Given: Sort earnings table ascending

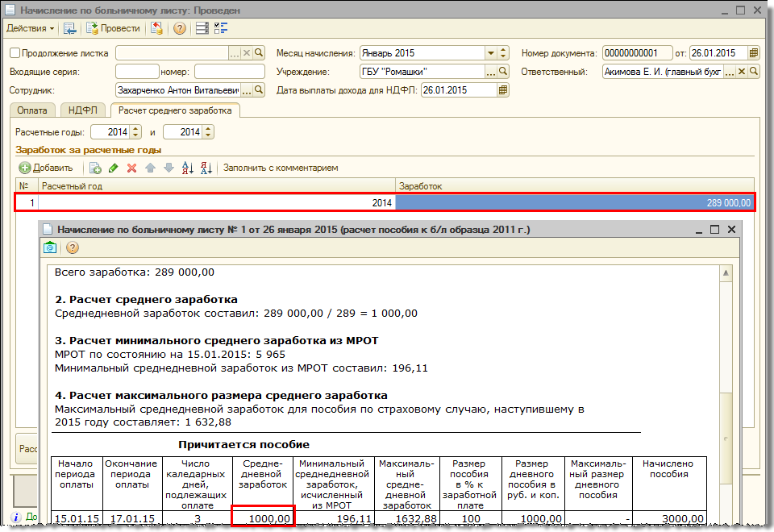Looking at the screenshot, I should pyautogui.click(x=187, y=168).
